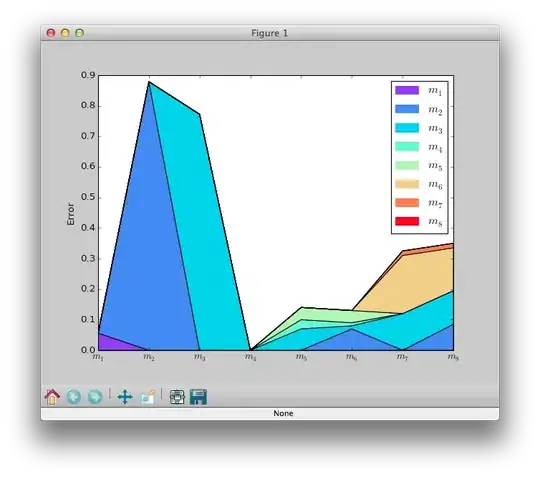This screenshot has height=477, width=540.
Task: Click the 0.9 y-axis tick label
Action: tap(88, 75)
